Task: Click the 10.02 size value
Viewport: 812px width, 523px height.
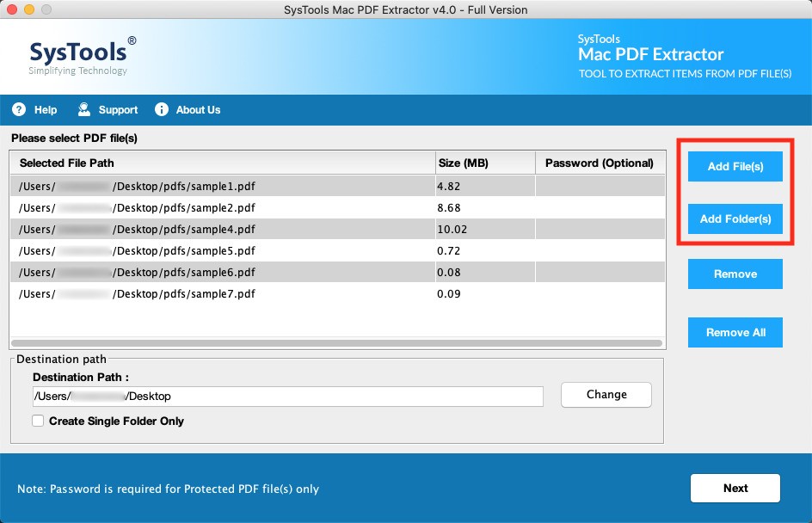Action: pos(452,230)
